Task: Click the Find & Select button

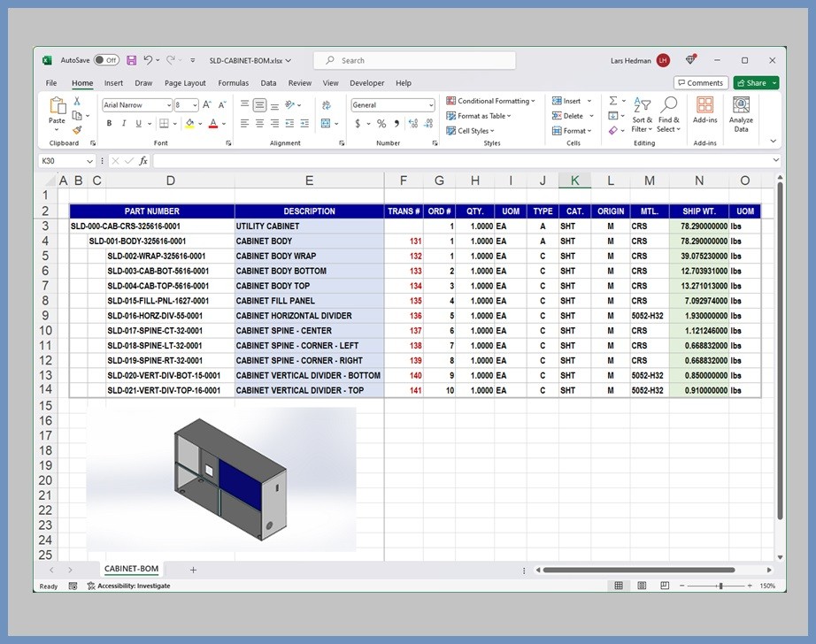Action: coord(669,114)
